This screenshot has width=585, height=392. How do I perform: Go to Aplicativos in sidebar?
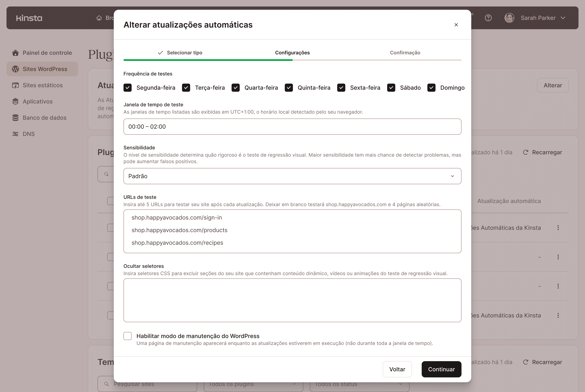point(38,101)
